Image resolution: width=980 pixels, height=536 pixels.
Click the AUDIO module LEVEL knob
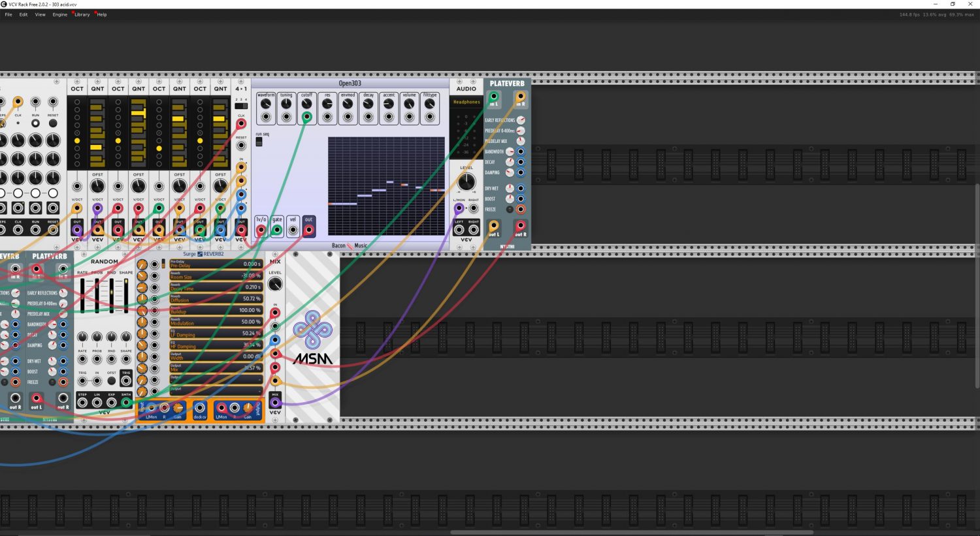click(466, 182)
